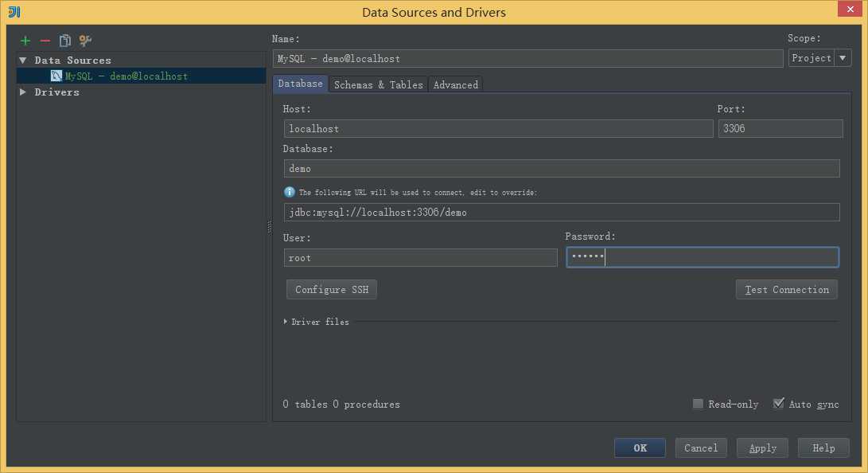This screenshot has width=868, height=473.
Task: Collapse the Data Sources tree node
Action: click(23, 60)
